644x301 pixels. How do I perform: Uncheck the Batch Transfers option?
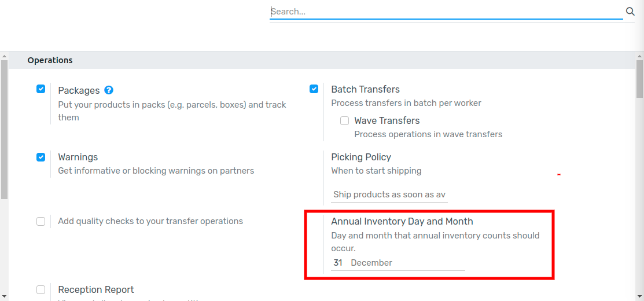coord(314,89)
